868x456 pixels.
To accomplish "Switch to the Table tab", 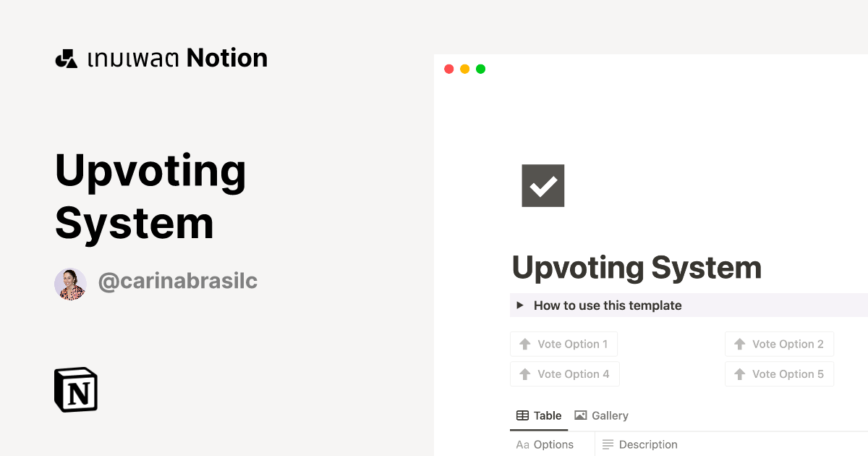I will pos(539,415).
